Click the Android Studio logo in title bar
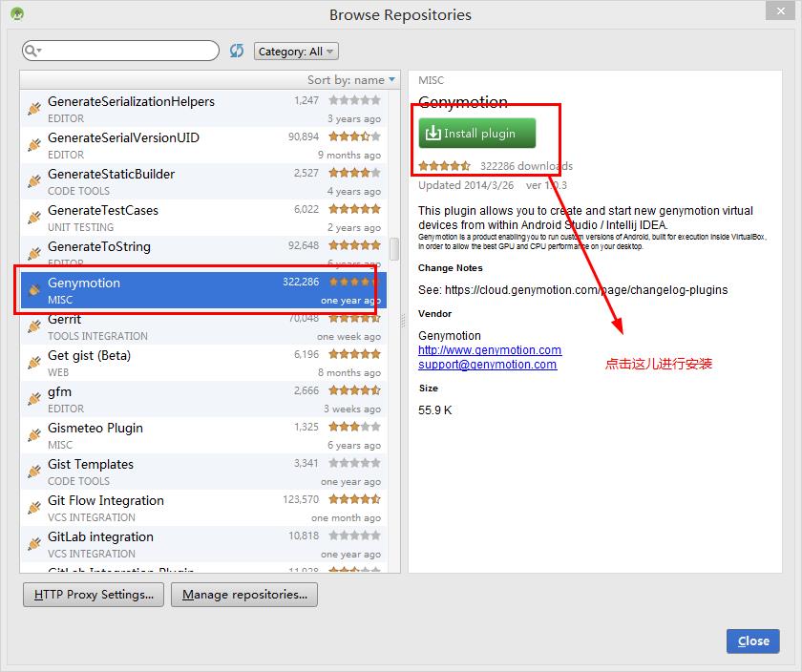The image size is (802, 672). pos(17,13)
